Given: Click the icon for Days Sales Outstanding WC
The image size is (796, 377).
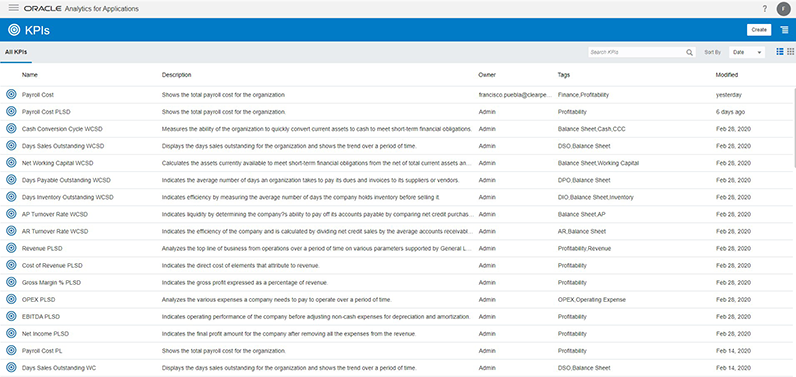Looking at the screenshot, I should (11, 368).
